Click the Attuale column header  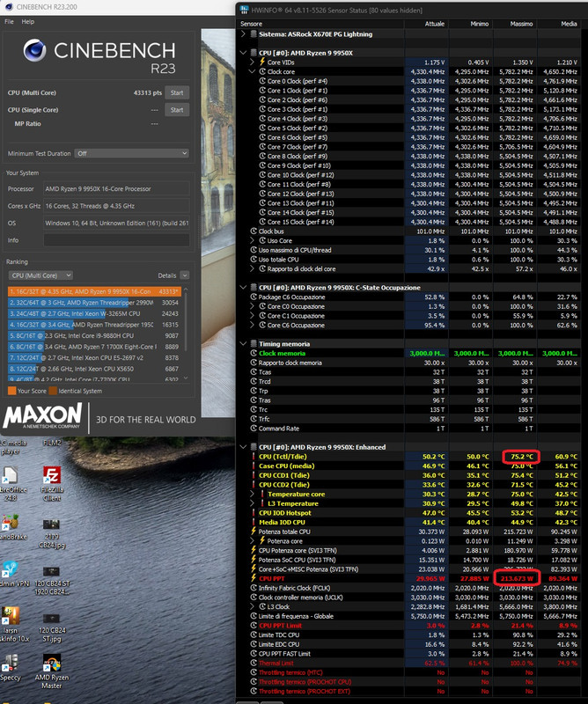pos(426,24)
